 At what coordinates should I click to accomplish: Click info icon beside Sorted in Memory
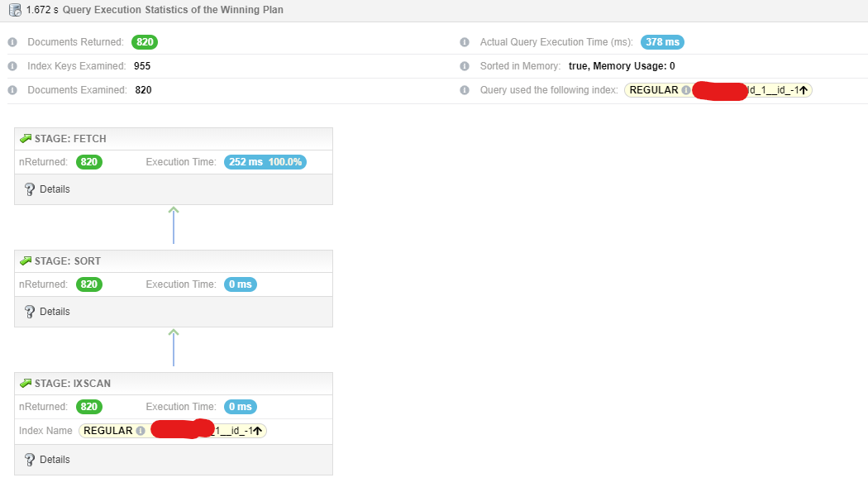coord(465,66)
